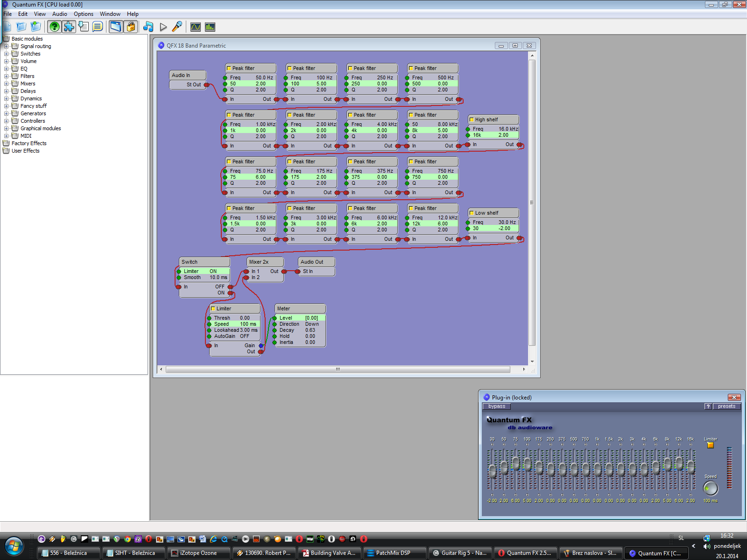Viewport: 747px width, 560px height.
Task: Switch to iZotope Ozone taskbar button
Action: (x=199, y=553)
